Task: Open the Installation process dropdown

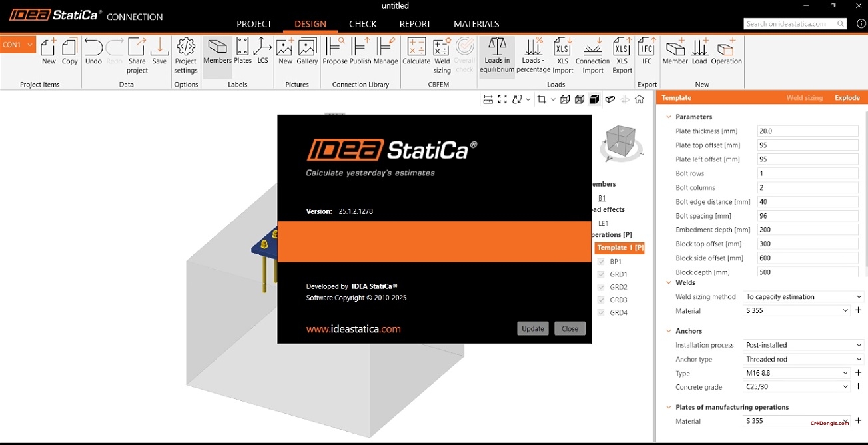Action: (803, 345)
